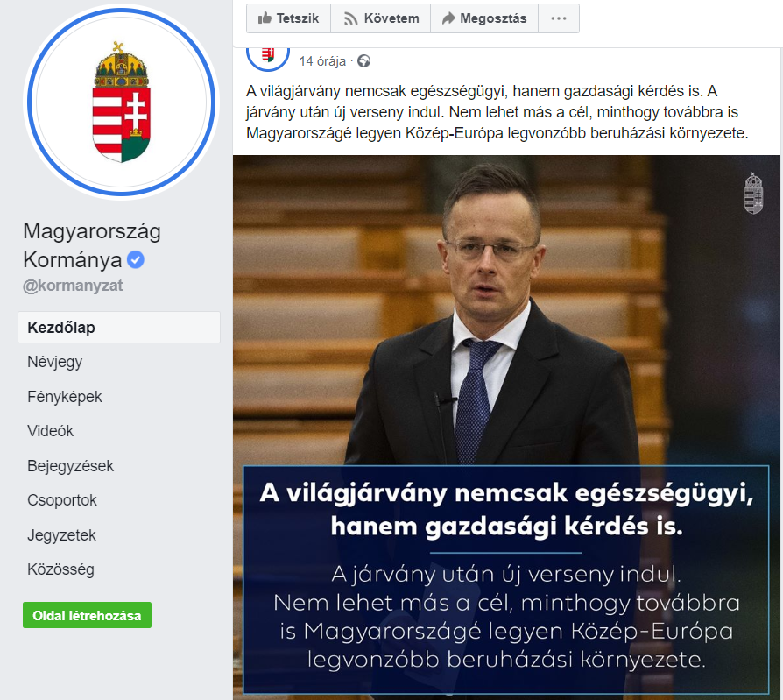This screenshot has height=700, width=783.
Task: Click the blue verified badge next to Kormánya
Action: click(136, 260)
